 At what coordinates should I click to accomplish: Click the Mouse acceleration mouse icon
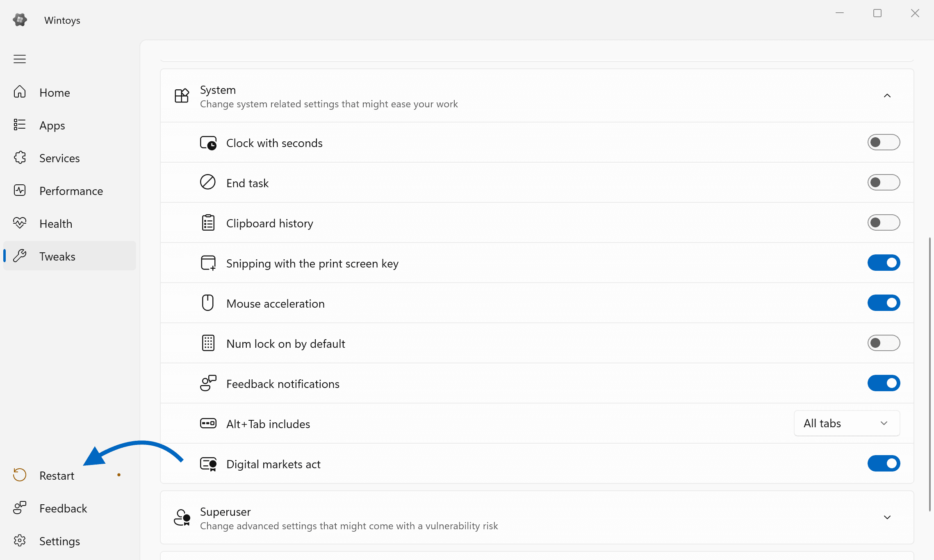pos(208,303)
